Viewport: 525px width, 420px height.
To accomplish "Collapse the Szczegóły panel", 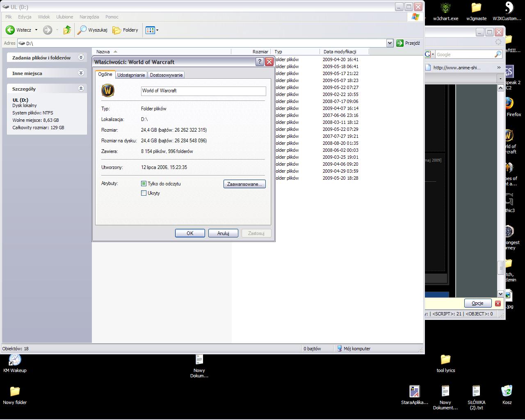I will [81, 89].
